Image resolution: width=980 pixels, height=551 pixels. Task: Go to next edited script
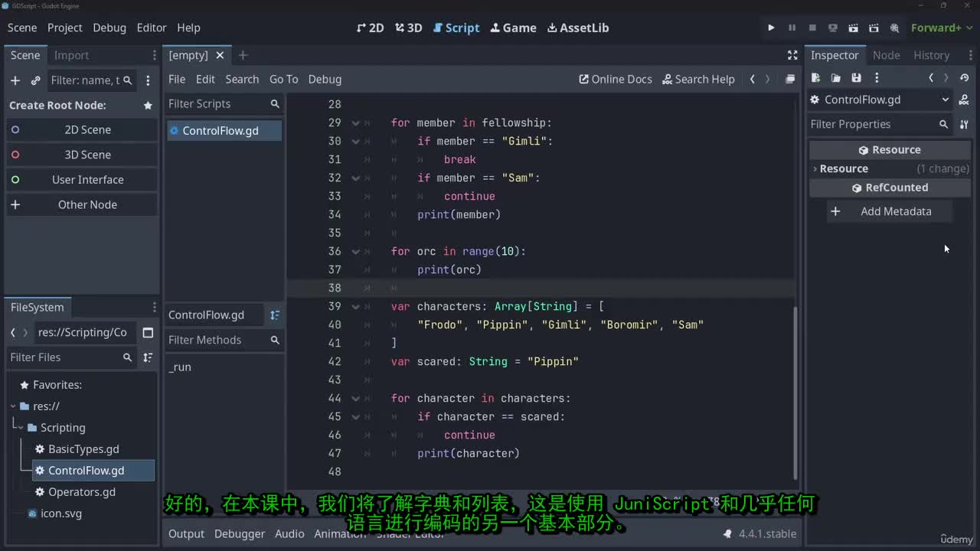tap(768, 79)
